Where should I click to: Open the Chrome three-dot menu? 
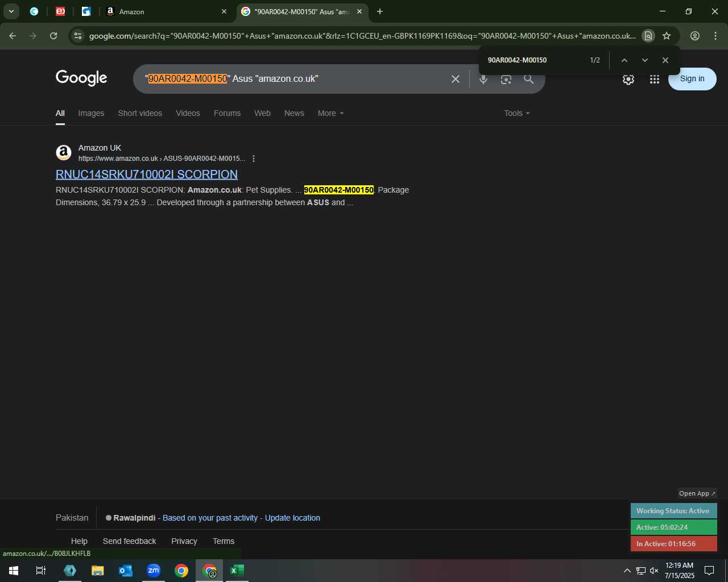click(715, 36)
